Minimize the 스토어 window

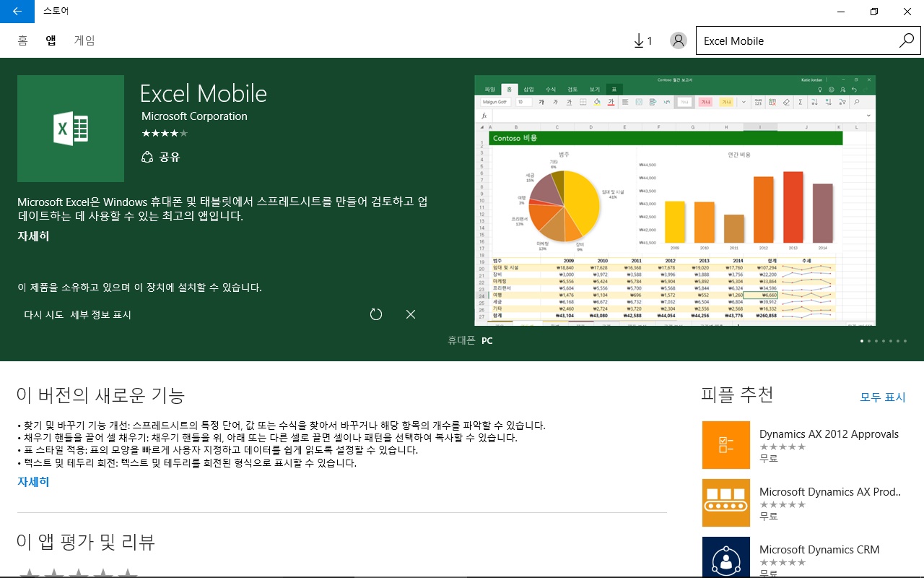(841, 12)
